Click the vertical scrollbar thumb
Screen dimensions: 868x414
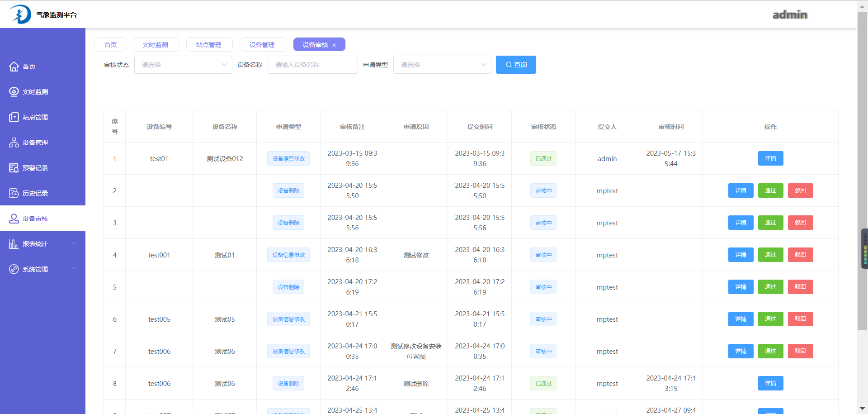tap(862, 172)
